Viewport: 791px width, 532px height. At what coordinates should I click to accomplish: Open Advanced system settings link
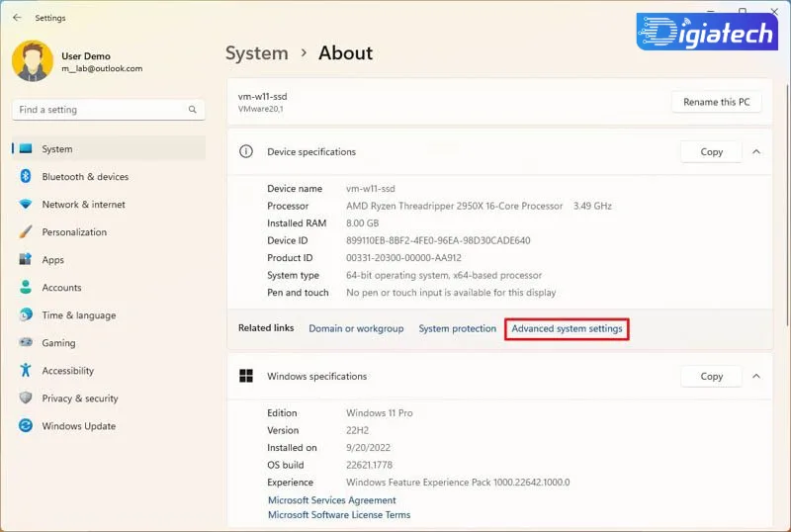pos(567,328)
